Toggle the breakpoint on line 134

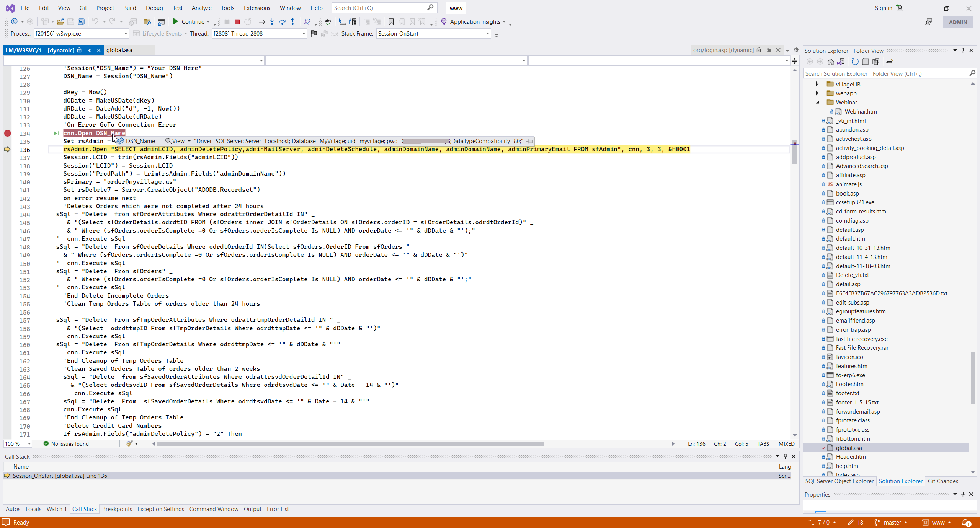7,133
